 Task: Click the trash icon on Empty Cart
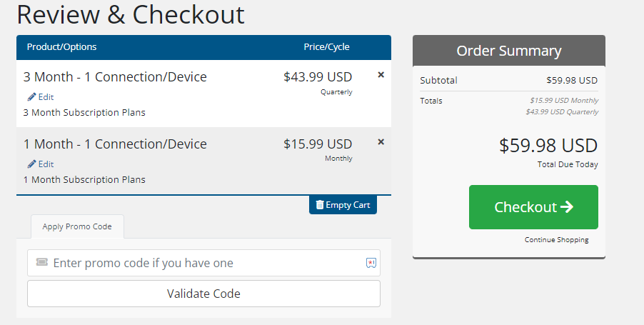click(319, 205)
